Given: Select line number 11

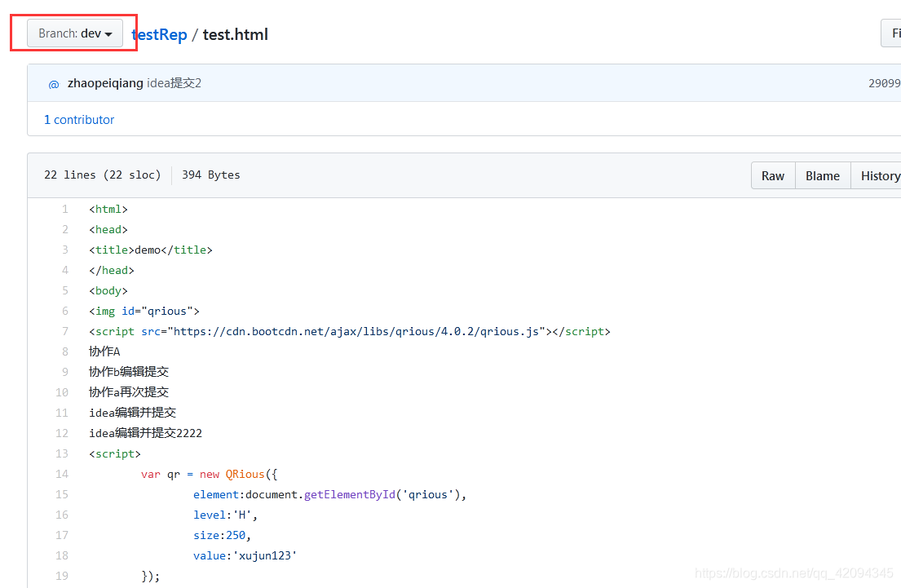Looking at the screenshot, I should pyautogui.click(x=62, y=413).
